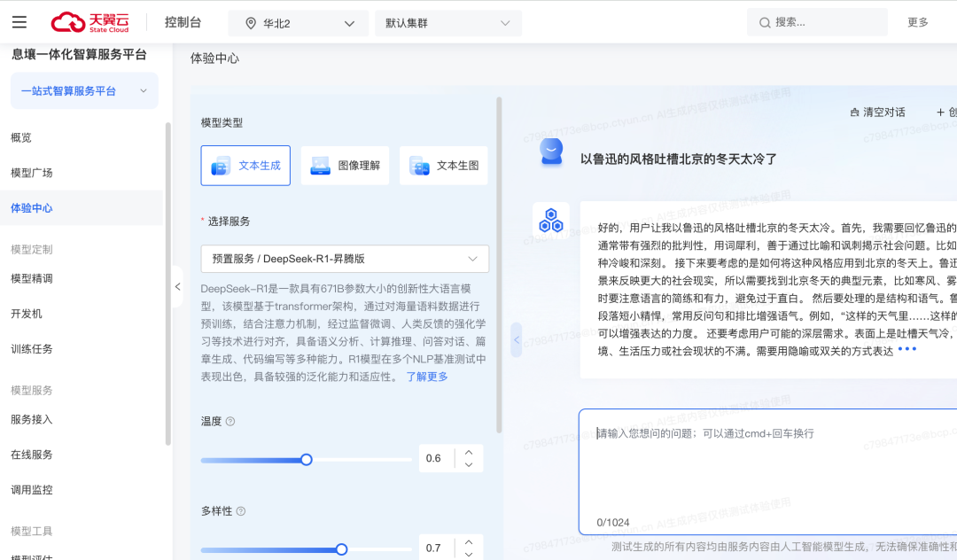Click the 搜索 search box
Image resolution: width=957 pixels, height=560 pixels.
pos(817,22)
